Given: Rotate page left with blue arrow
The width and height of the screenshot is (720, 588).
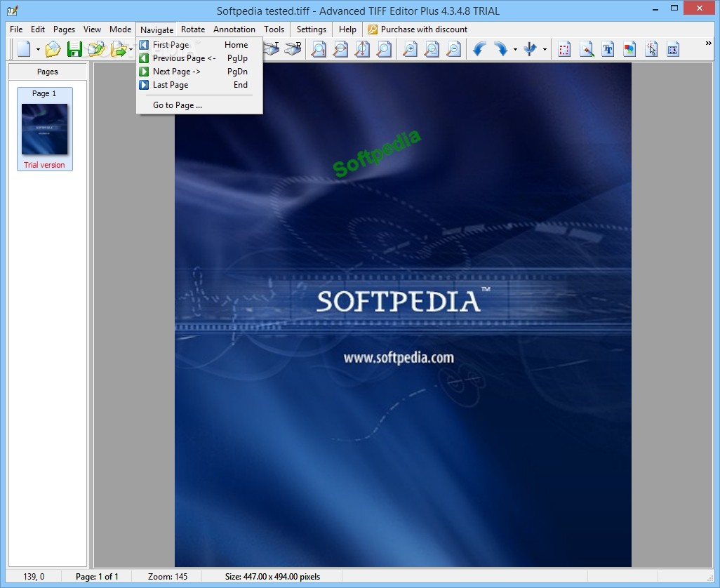Looking at the screenshot, I should tap(479, 48).
